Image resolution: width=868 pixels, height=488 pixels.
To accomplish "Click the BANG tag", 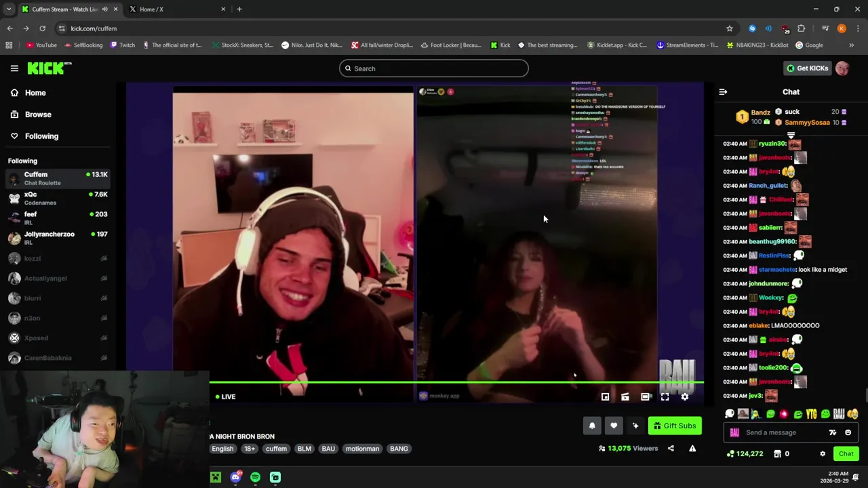I will (x=399, y=449).
